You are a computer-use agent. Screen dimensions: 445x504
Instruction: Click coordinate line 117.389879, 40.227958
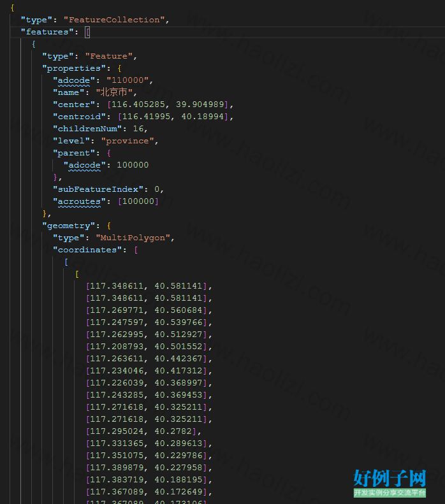click(149, 468)
